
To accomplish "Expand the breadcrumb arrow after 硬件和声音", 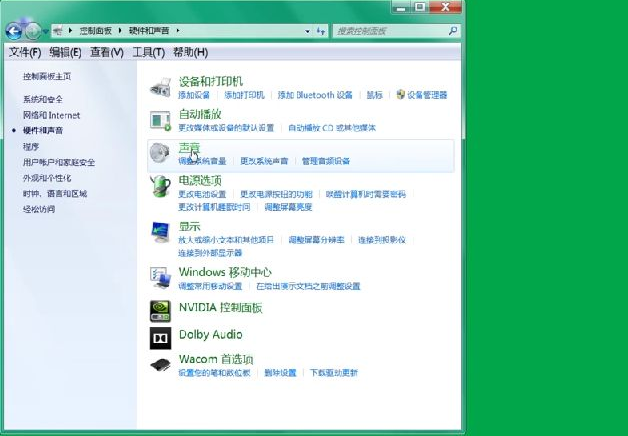I will click(177, 30).
